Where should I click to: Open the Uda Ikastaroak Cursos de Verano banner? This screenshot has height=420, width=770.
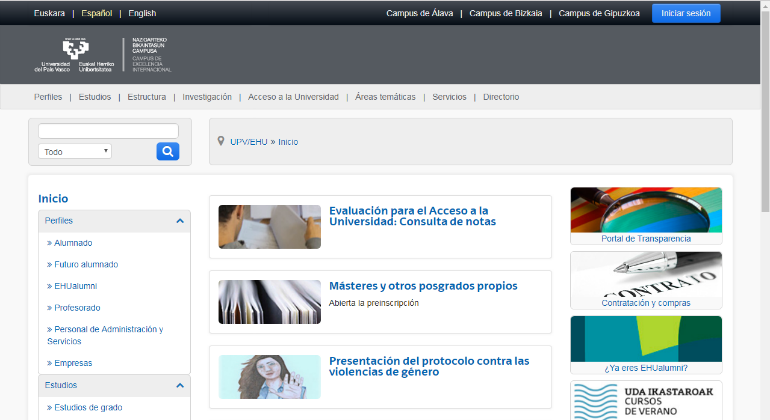coord(646,401)
